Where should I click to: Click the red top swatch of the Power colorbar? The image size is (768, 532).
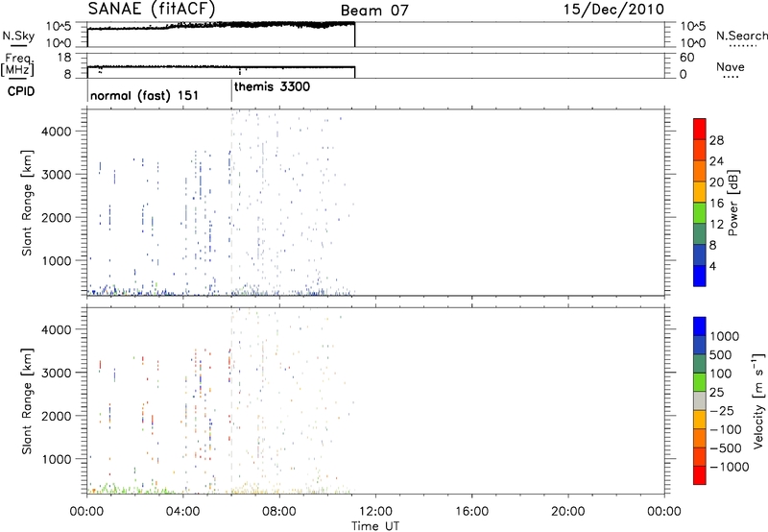pos(700,130)
